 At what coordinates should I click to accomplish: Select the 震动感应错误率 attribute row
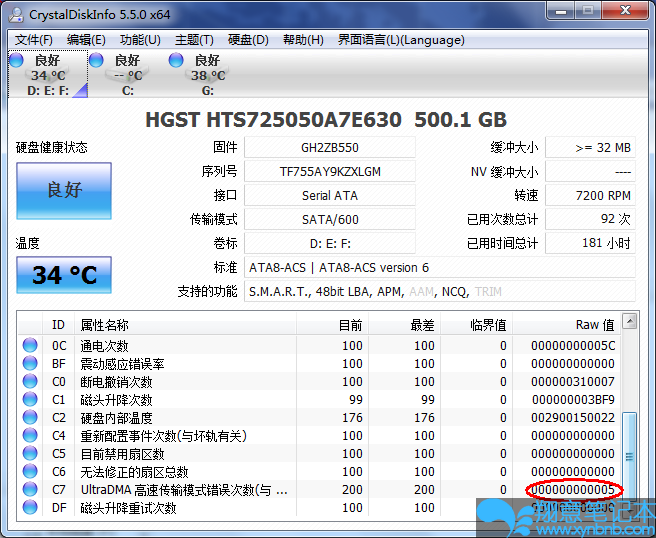coord(320,364)
